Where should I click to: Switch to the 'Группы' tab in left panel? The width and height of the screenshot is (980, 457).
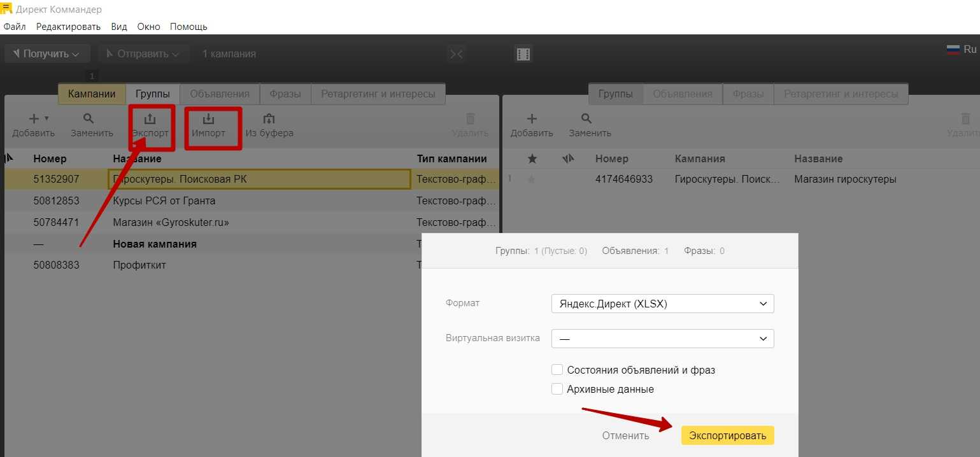click(x=153, y=94)
